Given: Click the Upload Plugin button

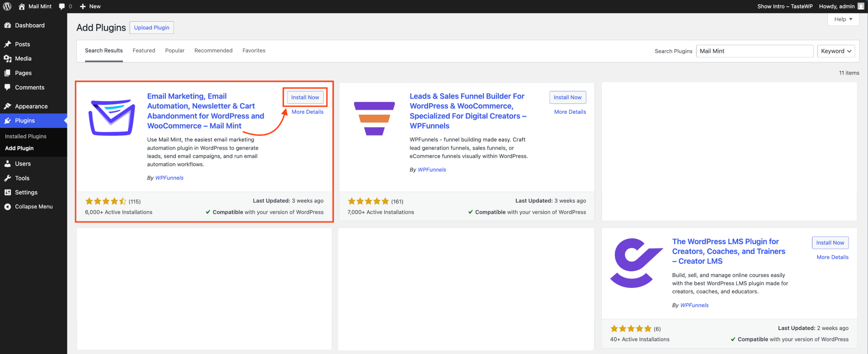Looking at the screenshot, I should click(151, 28).
